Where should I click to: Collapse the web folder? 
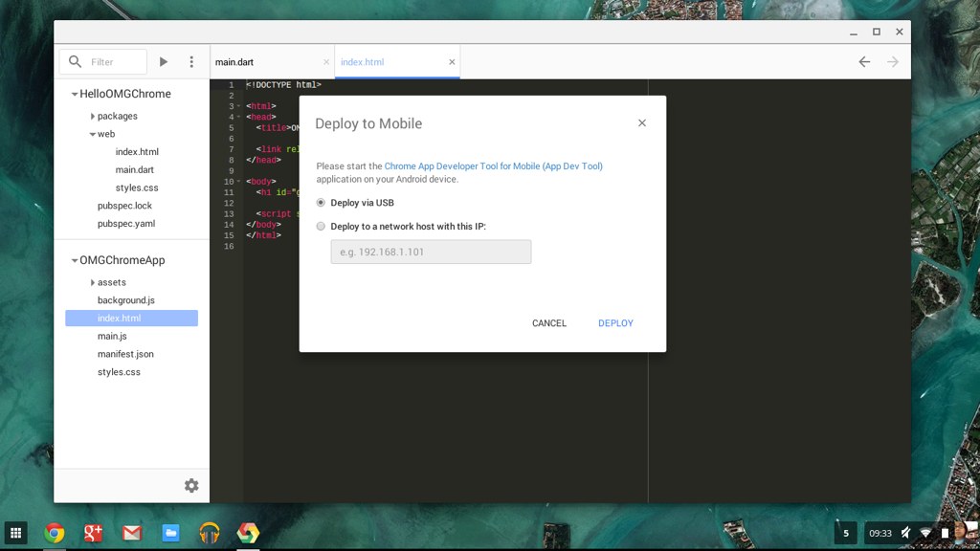(93, 135)
